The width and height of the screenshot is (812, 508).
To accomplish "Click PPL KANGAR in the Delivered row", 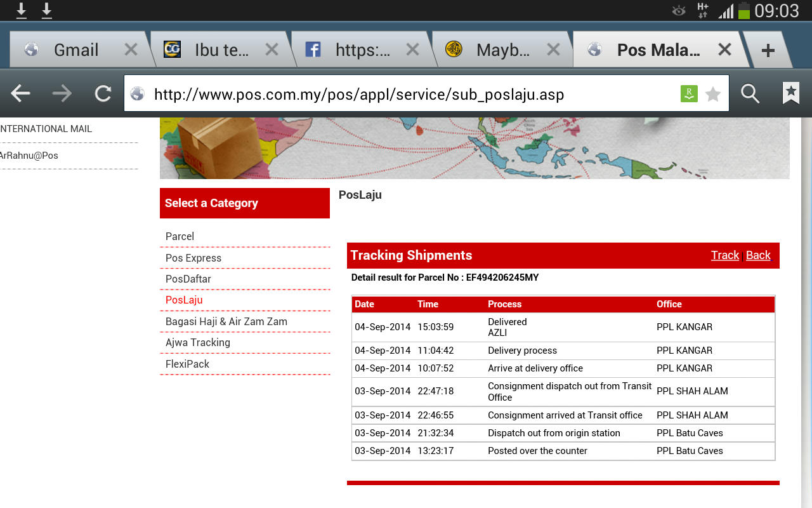I will click(x=684, y=327).
